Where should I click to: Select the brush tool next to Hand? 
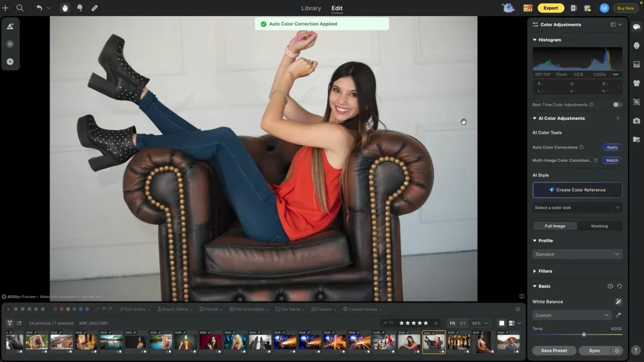[x=80, y=8]
